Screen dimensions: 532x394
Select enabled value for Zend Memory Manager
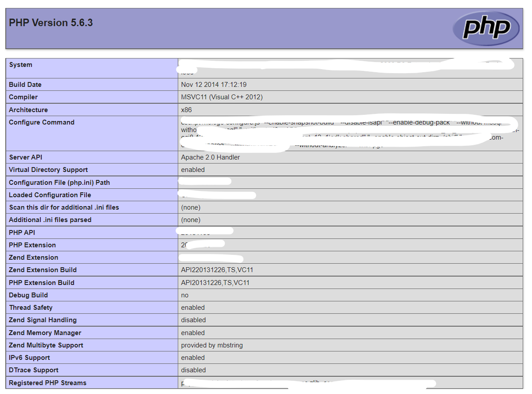(x=193, y=333)
